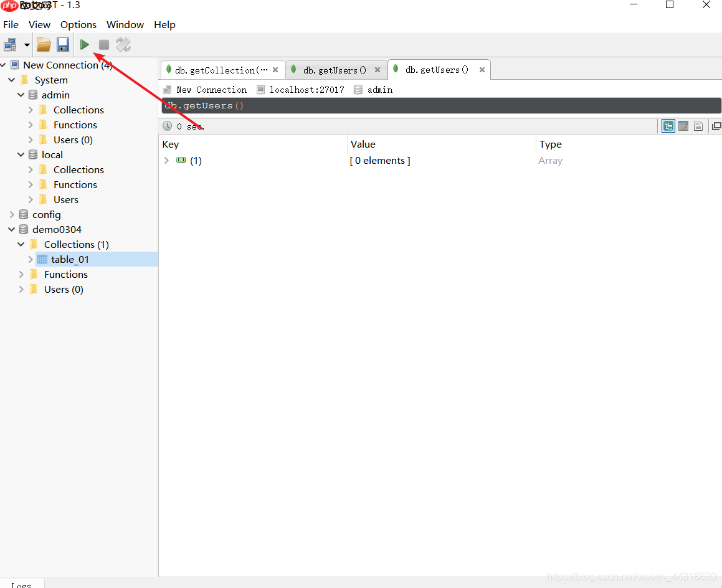722x588 pixels.
Task: Collapse the New Connection (4) node
Action: (2, 65)
